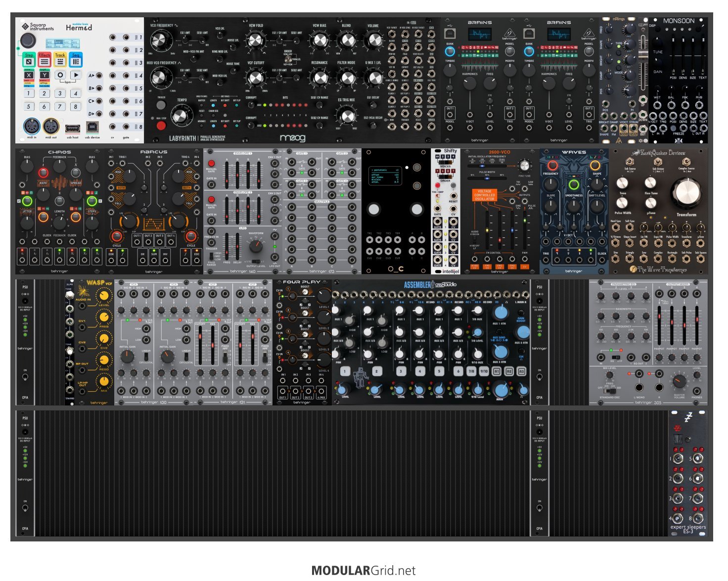Click the large blue MAIN knob on Assembler
The width and height of the screenshot is (728, 581).
(x=500, y=390)
